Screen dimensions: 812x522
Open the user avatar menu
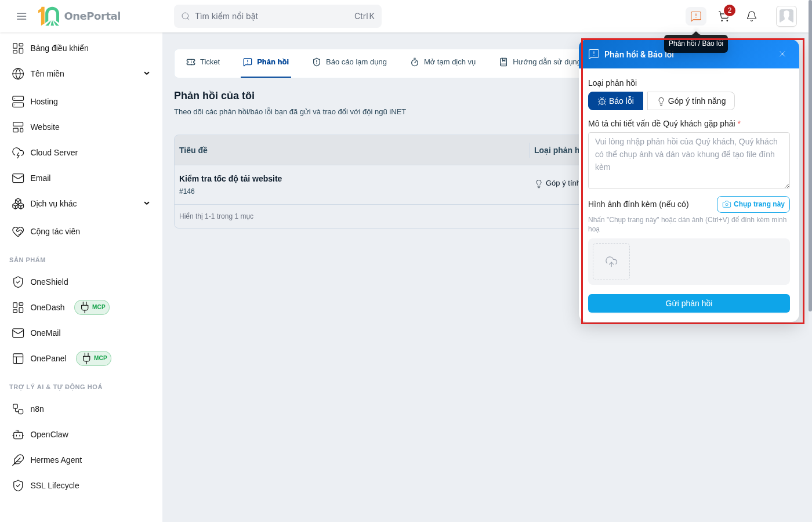786,16
